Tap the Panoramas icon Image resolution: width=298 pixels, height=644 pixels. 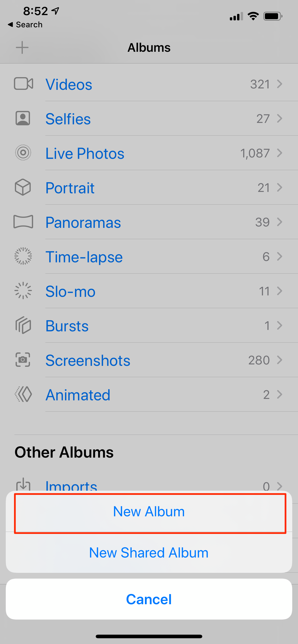click(x=23, y=222)
